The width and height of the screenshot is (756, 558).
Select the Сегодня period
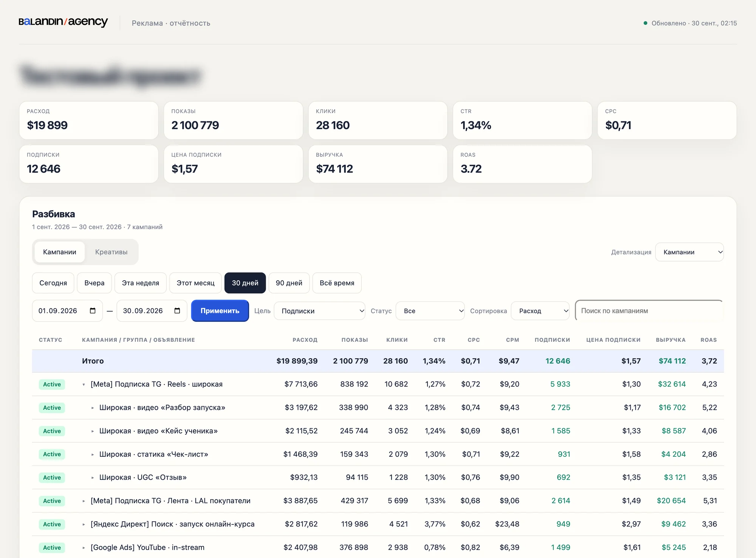(x=53, y=283)
